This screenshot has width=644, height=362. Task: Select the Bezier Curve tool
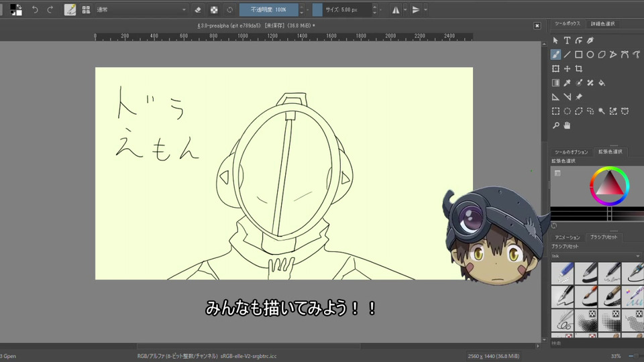pos(625,54)
